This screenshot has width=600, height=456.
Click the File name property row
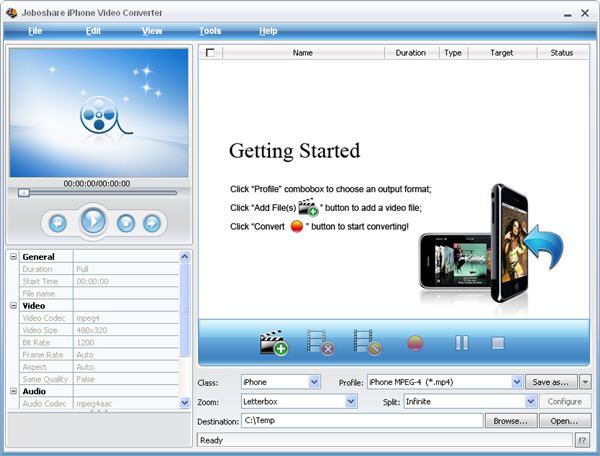[x=99, y=293]
